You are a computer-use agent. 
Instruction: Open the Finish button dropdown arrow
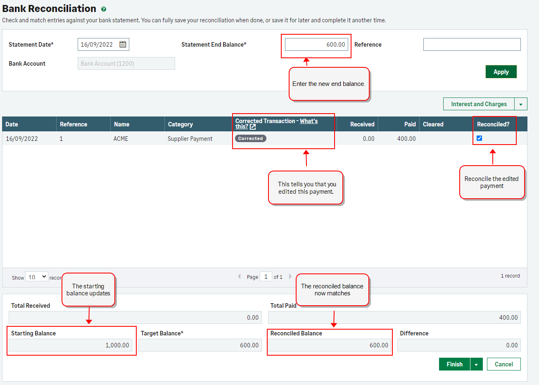coord(476,364)
